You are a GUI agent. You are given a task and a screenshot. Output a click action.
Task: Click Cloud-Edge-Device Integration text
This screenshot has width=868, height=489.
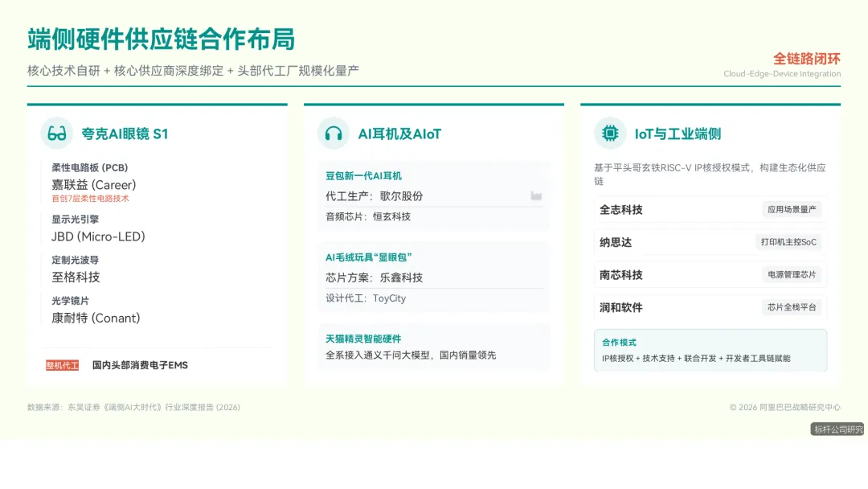pos(782,74)
